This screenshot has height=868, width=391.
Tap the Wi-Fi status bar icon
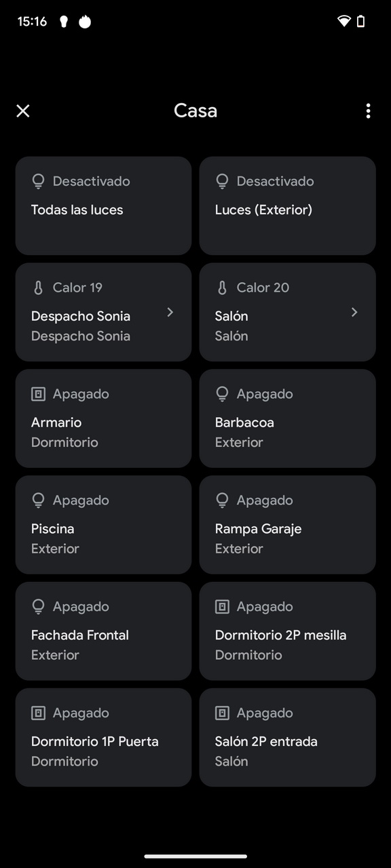click(344, 22)
